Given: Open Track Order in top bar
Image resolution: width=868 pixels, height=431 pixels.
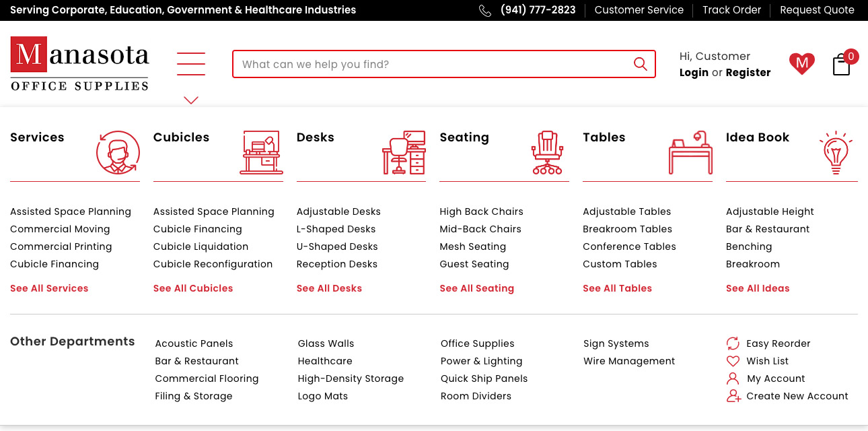Looking at the screenshot, I should tap(731, 10).
